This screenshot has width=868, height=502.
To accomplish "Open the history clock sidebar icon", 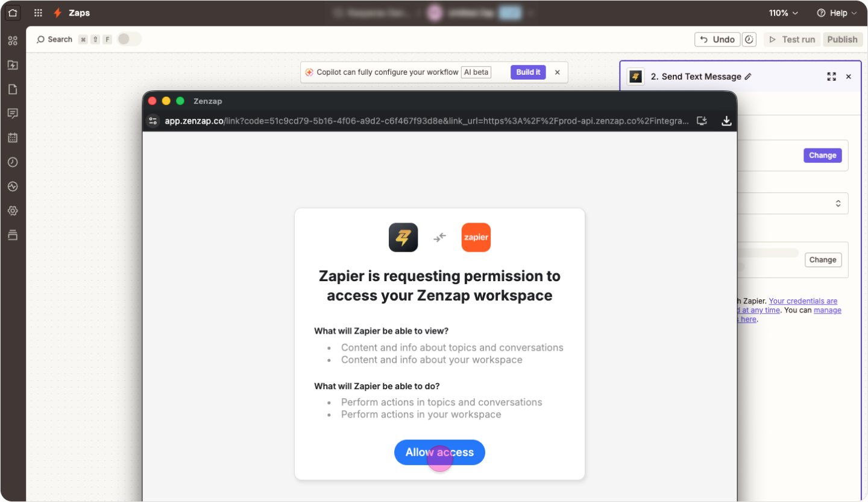I will (13, 162).
